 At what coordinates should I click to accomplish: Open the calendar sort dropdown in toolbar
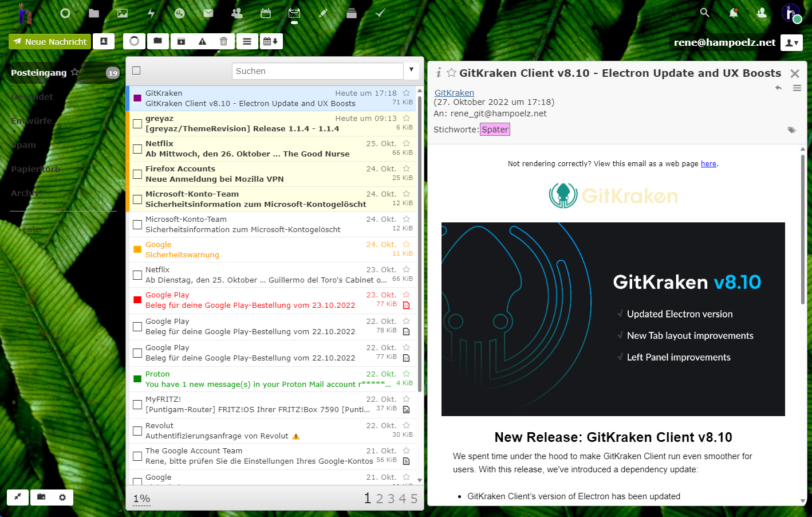coord(271,41)
